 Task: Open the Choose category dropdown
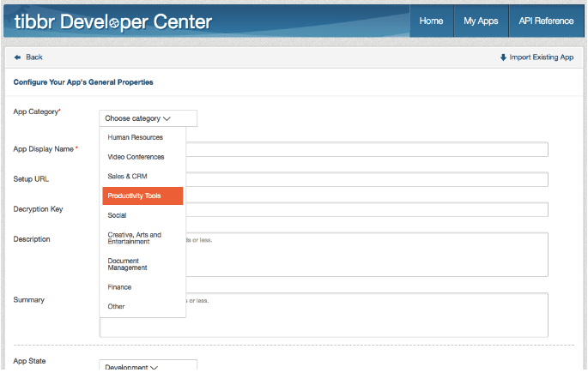coord(148,118)
